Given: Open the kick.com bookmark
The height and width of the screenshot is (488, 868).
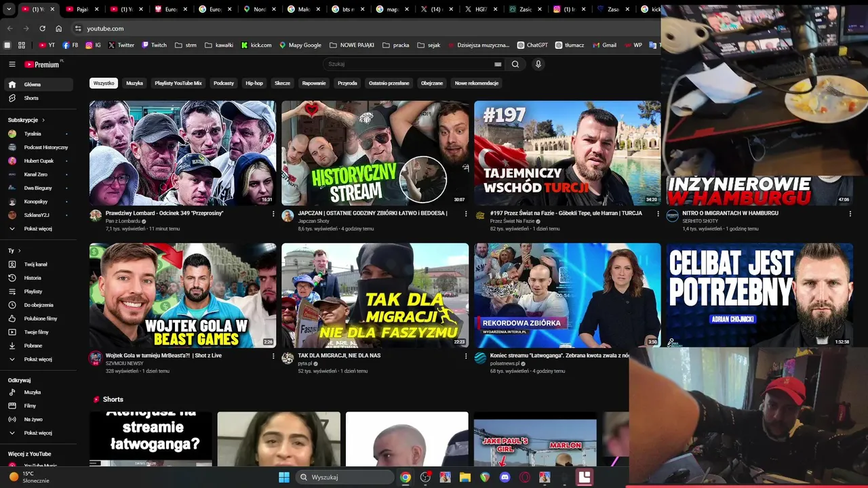Looking at the screenshot, I should pos(256,45).
